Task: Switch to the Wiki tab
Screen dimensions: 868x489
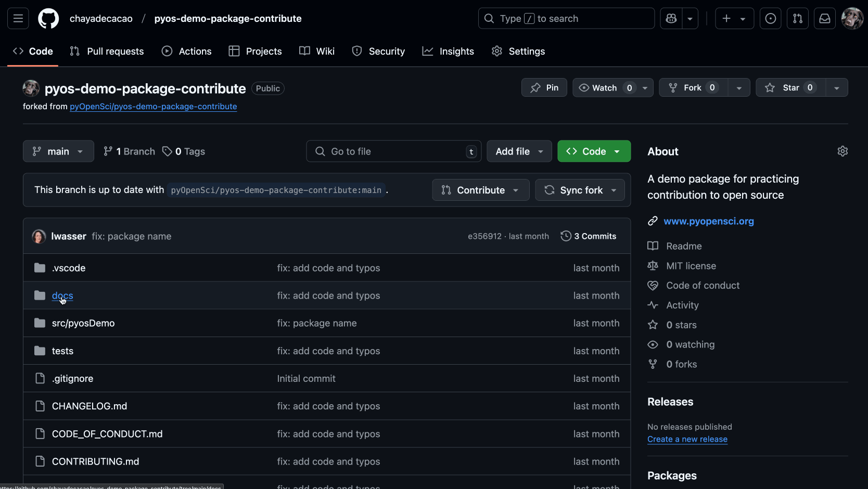Action: pos(317,51)
